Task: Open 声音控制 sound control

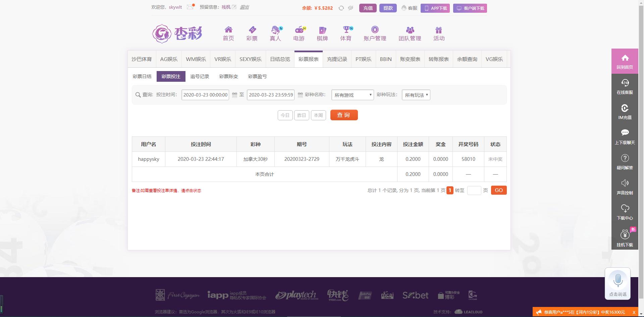Action: point(625,187)
